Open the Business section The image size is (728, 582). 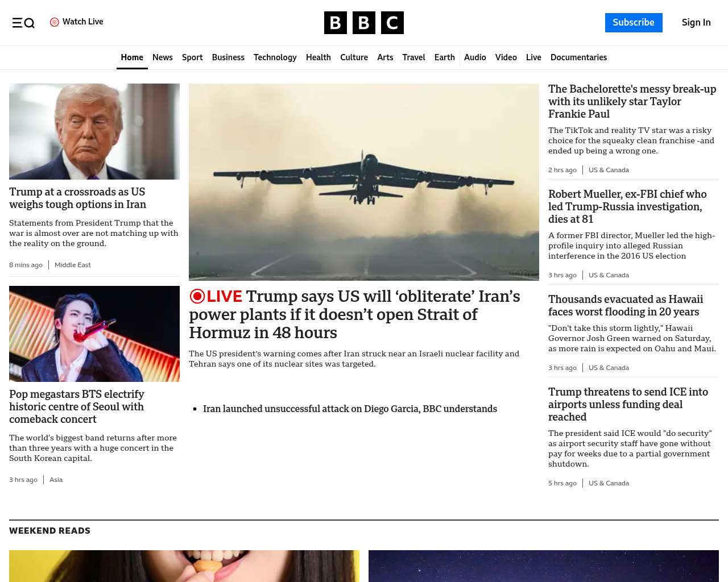coord(228,57)
